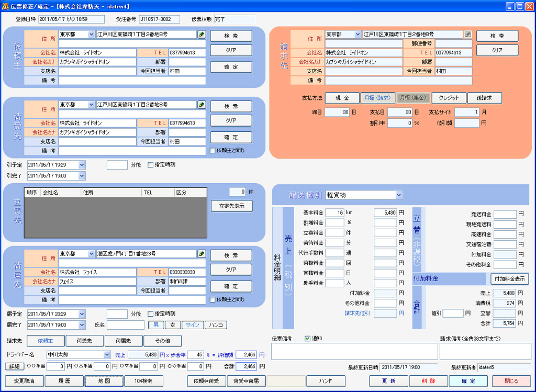The width and height of the screenshot is (536, 392).
Task: Click the 値引 input field in 合計 section
Action: (453, 313)
